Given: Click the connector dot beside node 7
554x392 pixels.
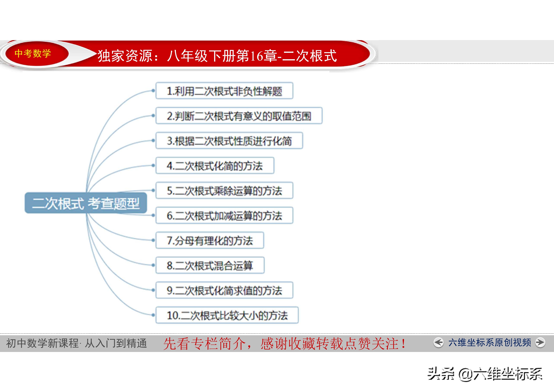Looking at the screenshot, I should [x=153, y=240].
